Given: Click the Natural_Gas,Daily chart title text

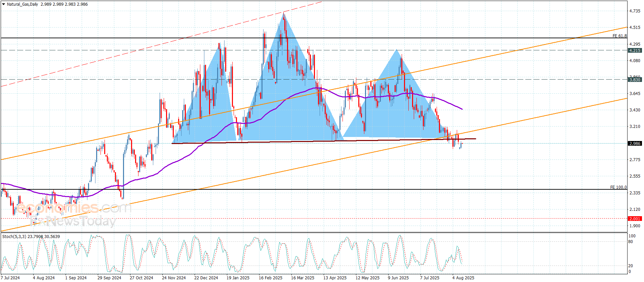Looking at the screenshot, I should click(23, 4).
